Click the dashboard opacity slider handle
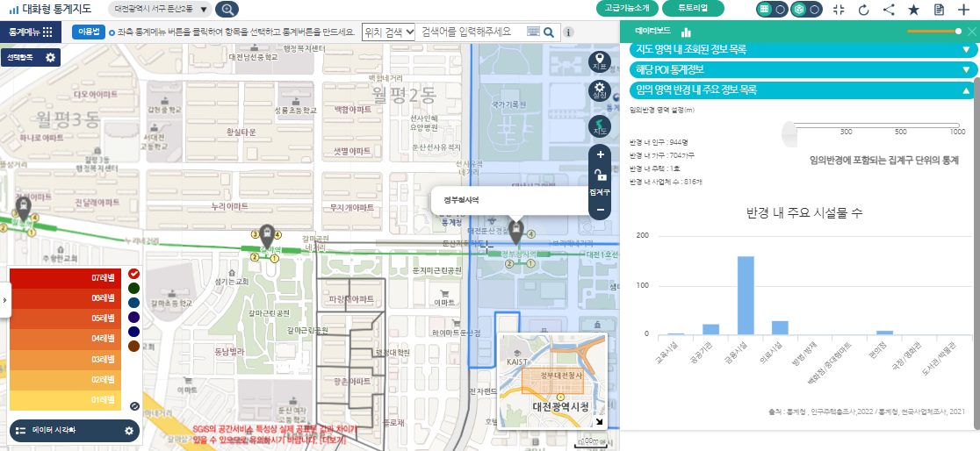 (x=958, y=31)
